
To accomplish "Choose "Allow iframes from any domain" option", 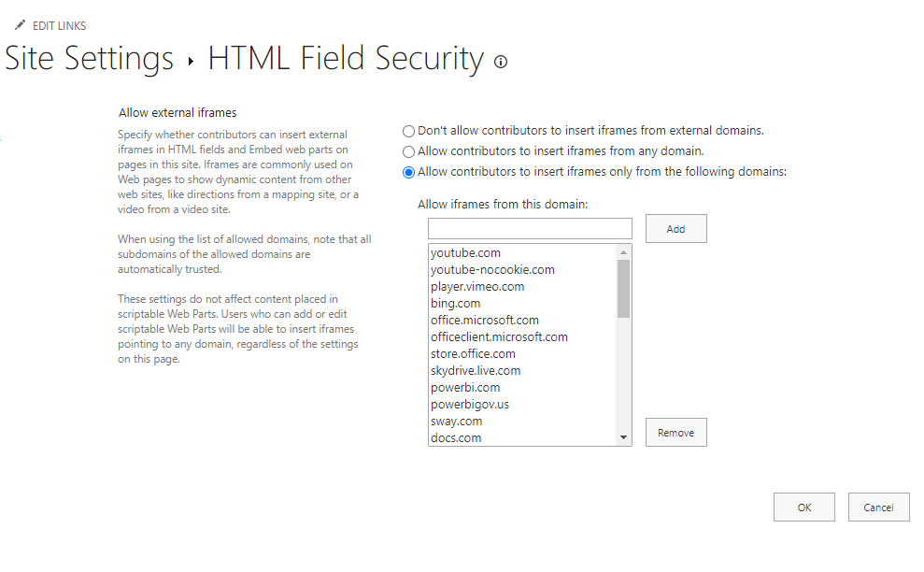I will point(408,151).
